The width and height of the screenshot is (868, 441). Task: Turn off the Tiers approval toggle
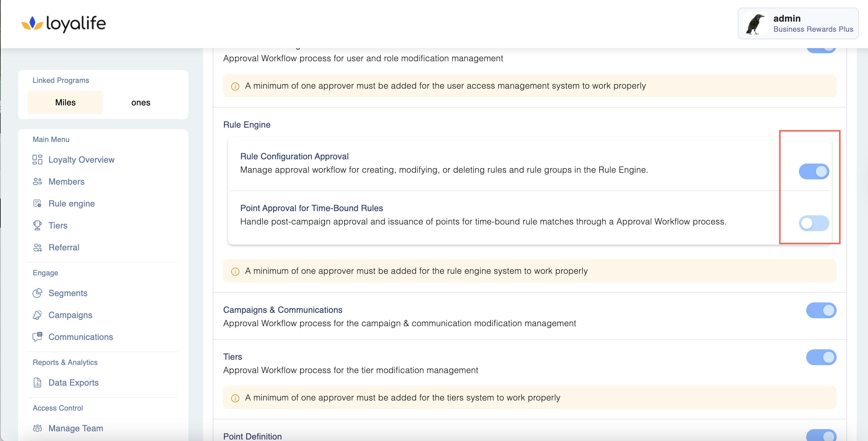(821, 357)
